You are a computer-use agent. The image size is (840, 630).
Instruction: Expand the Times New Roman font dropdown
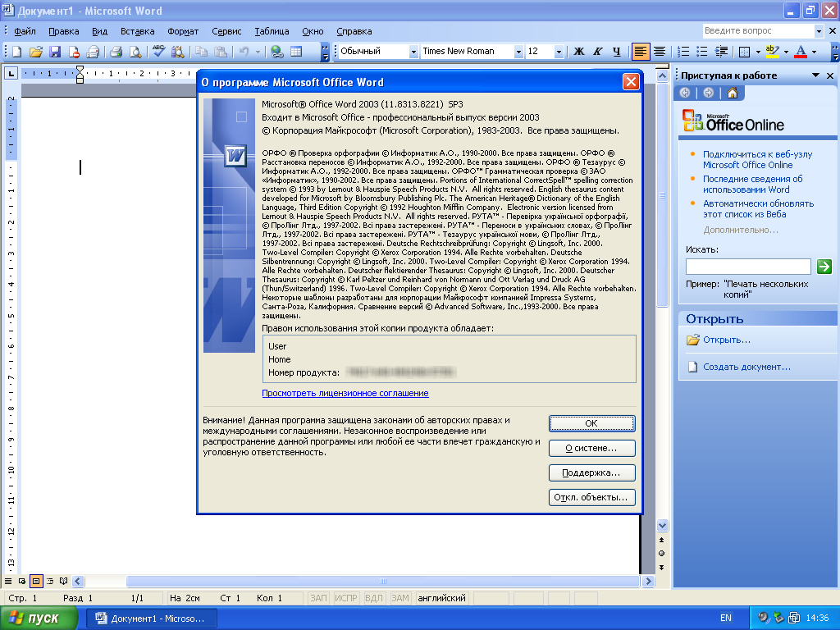tap(518, 52)
